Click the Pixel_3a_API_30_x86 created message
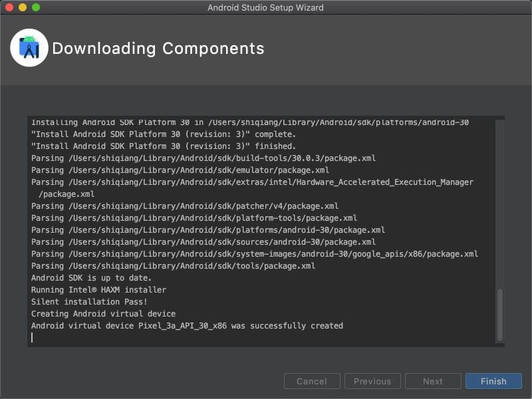Screen dimensions: 532x399 pos(187,326)
